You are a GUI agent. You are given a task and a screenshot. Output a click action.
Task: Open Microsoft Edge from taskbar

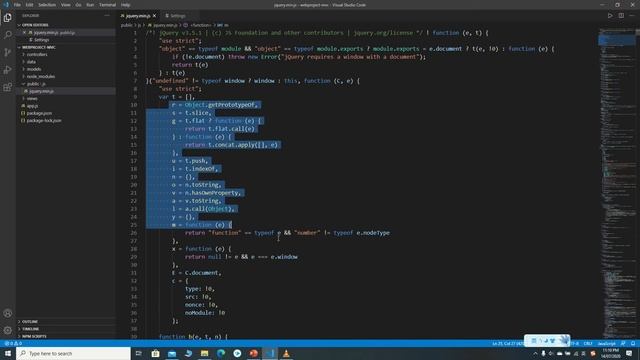[221, 353]
